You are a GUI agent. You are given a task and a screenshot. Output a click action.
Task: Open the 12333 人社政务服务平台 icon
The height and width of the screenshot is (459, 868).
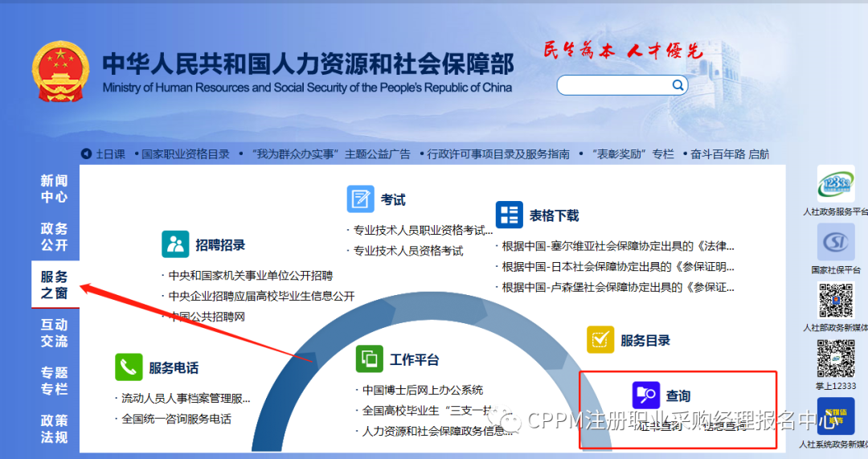click(x=835, y=184)
